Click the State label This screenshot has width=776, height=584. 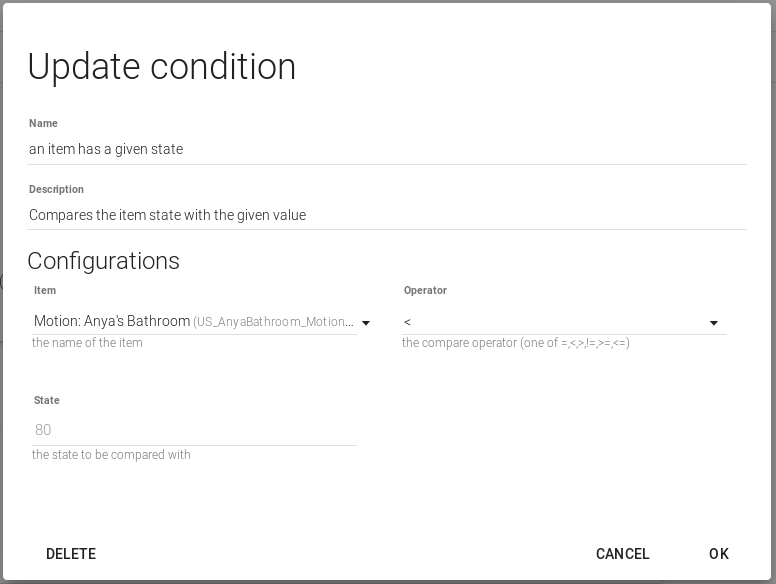47,401
